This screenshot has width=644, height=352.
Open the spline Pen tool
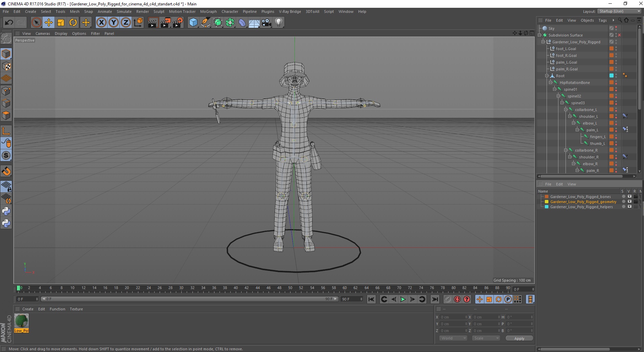[x=205, y=23]
